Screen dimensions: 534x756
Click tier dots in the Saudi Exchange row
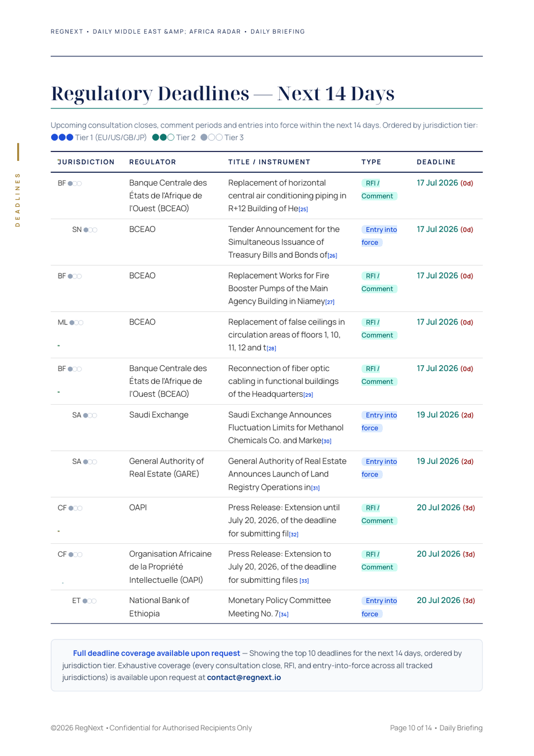[x=90, y=415]
